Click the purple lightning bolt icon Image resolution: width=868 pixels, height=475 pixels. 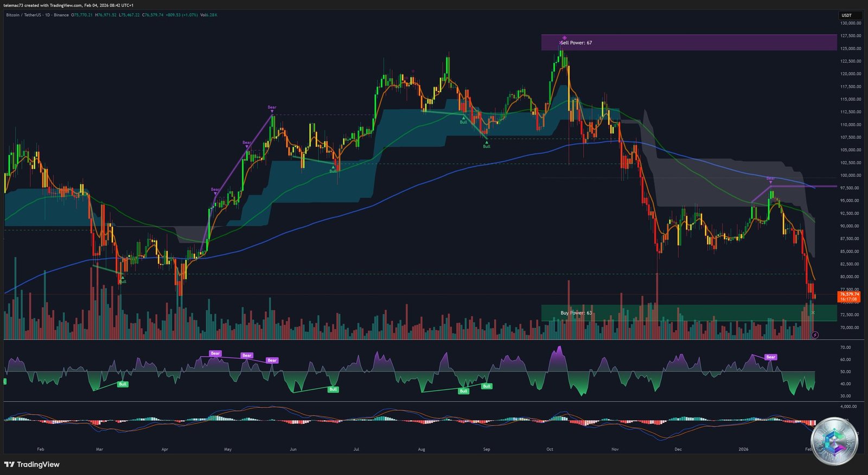click(815, 335)
